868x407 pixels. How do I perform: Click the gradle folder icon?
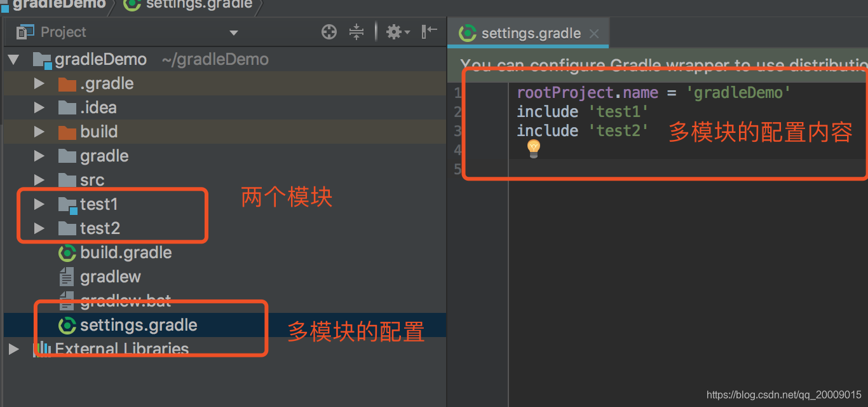[67, 156]
